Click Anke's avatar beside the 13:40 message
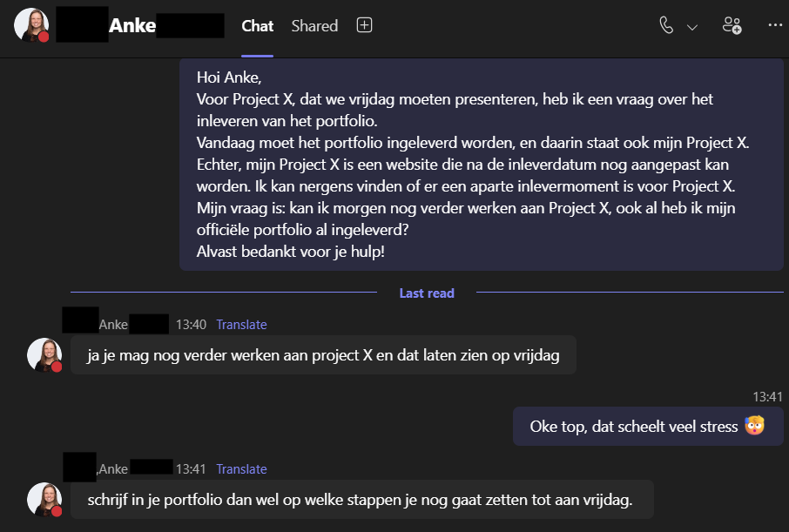 click(x=44, y=354)
